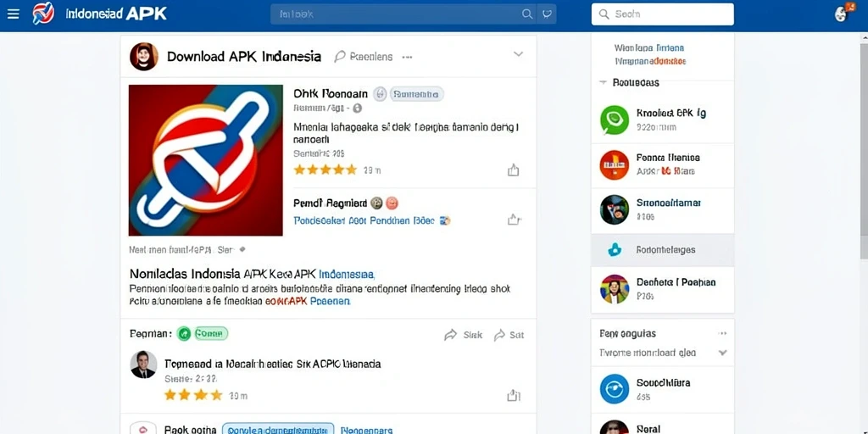Expand the chevron on Download APK Indonesia header
The image size is (868, 434).
coord(518,54)
